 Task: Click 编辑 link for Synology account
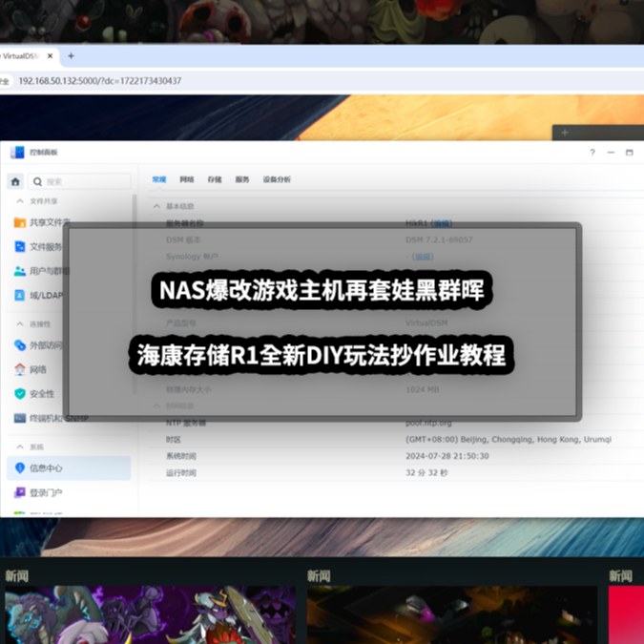tap(423, 257)
